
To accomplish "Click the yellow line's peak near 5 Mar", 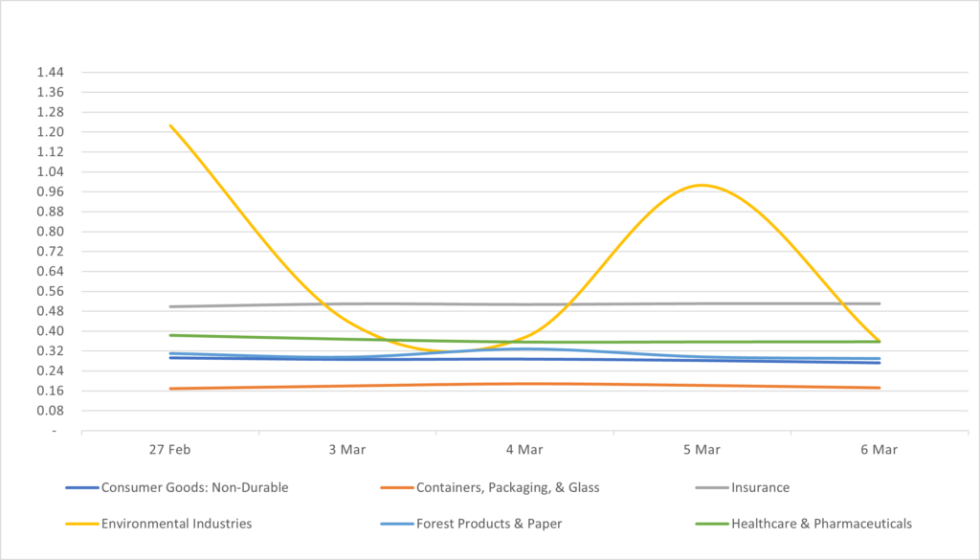I will (x=702, y=185).
